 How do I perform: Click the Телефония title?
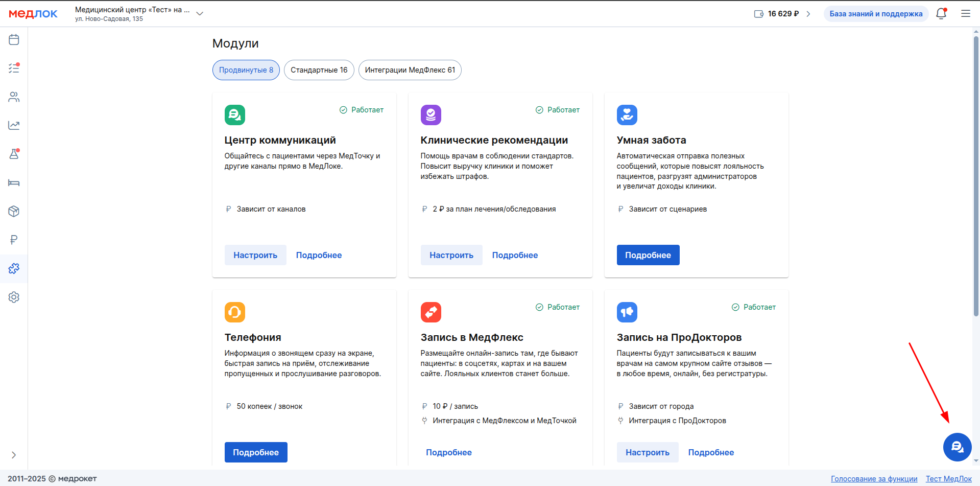253,337
